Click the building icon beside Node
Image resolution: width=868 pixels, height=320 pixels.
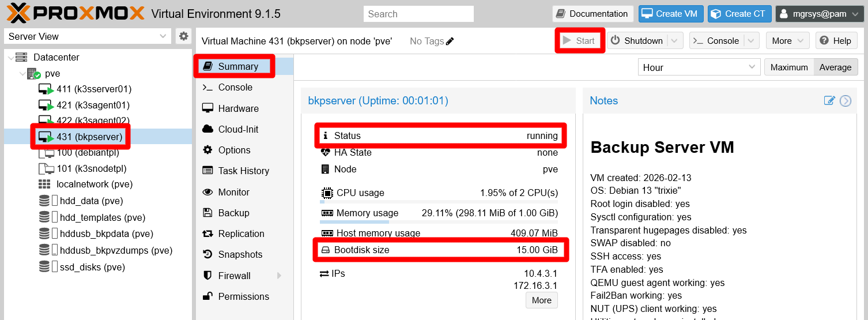[x=325, y=169]
